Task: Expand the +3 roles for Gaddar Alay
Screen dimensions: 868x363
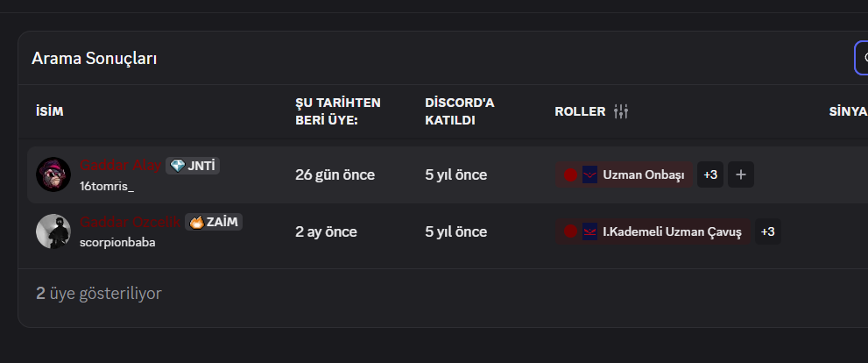Action: tap(710, 174)
